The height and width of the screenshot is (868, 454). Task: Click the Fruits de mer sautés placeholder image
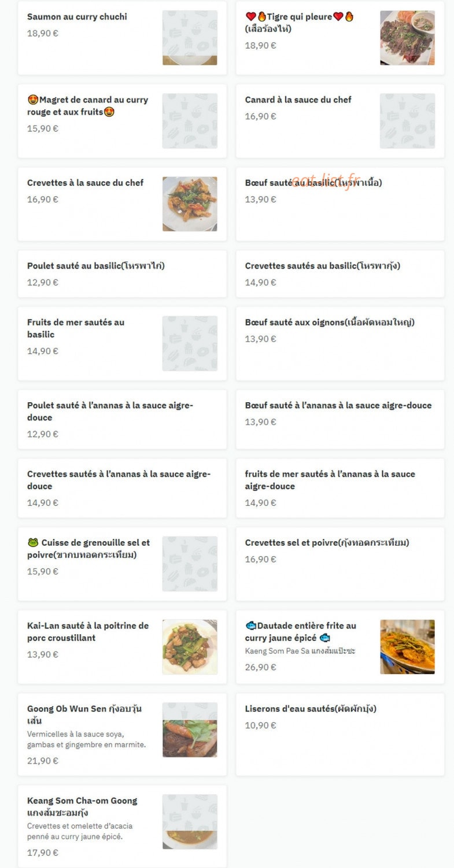tap(190, 343)
